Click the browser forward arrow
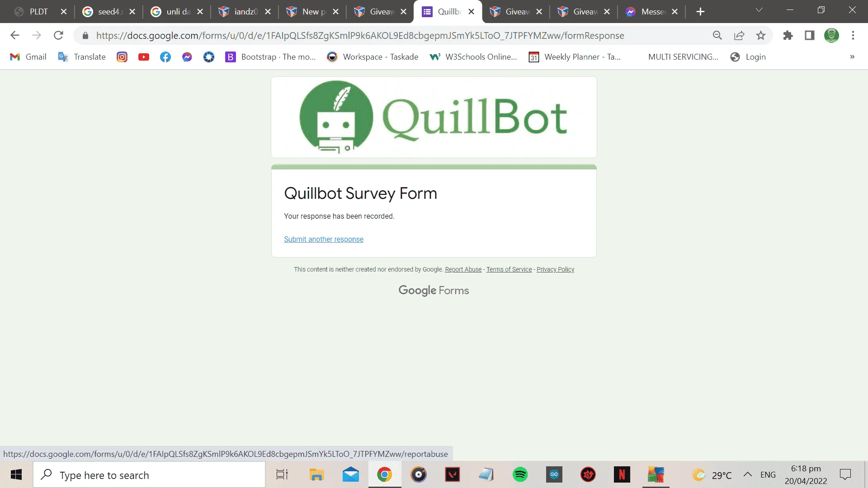Screen dimensions: 868x488 [37, 35]
